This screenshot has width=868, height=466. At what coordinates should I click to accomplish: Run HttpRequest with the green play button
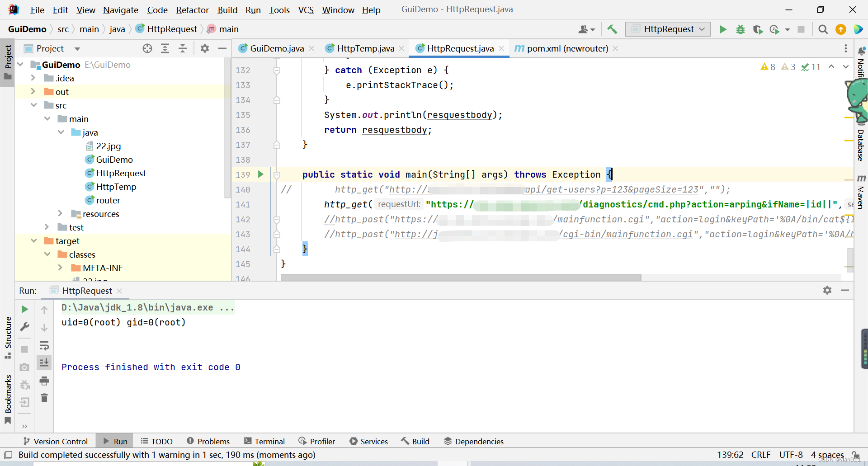pos(723,29)
